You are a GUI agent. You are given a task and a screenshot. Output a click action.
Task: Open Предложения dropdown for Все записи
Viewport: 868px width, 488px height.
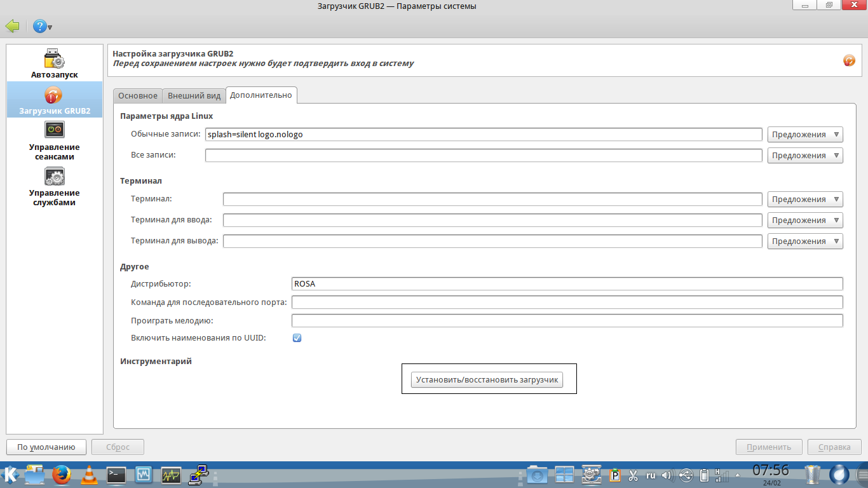(x=805, y=156)
